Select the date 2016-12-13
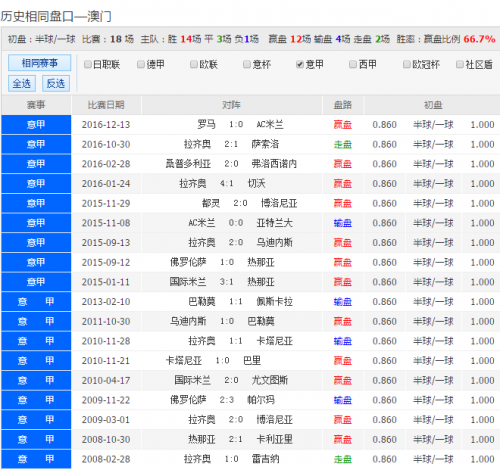This screenshot has width=500, height=470. click(106, 125)
